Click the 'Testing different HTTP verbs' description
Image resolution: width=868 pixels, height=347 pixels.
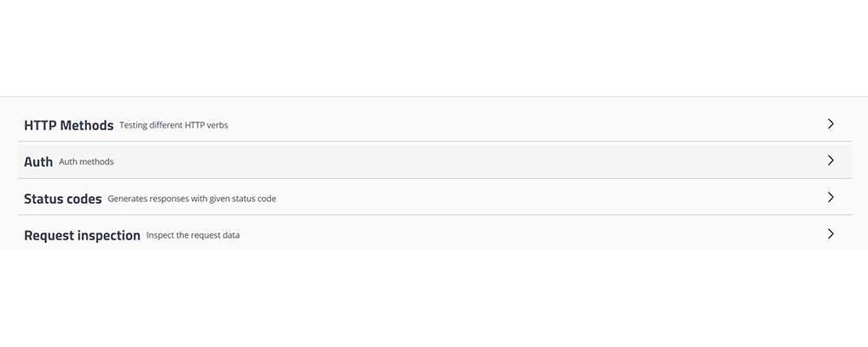174,126
